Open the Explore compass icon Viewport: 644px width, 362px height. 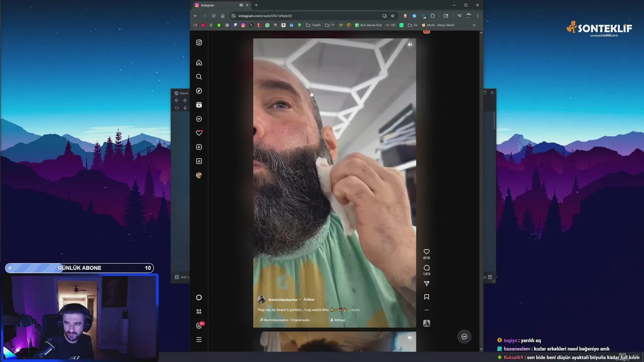coord(199,91)
